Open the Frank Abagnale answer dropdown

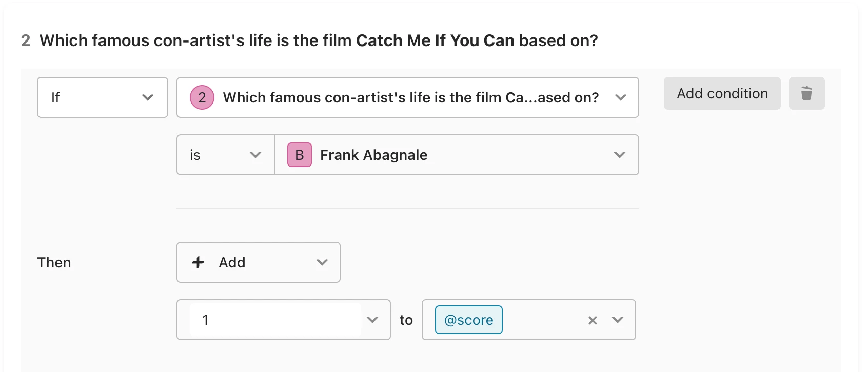point(620,155)
